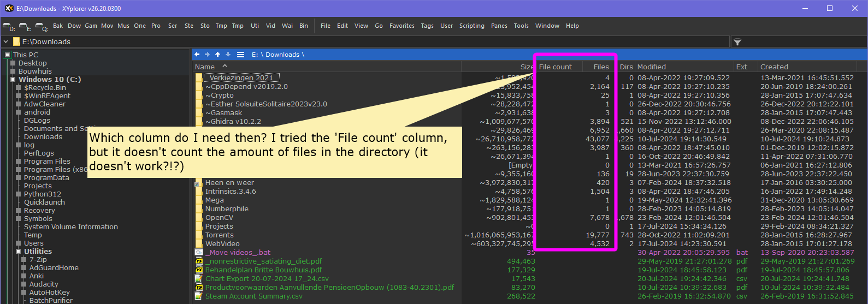Open the Help menu
Screen dimensions: 868x304
coord(572,26)
